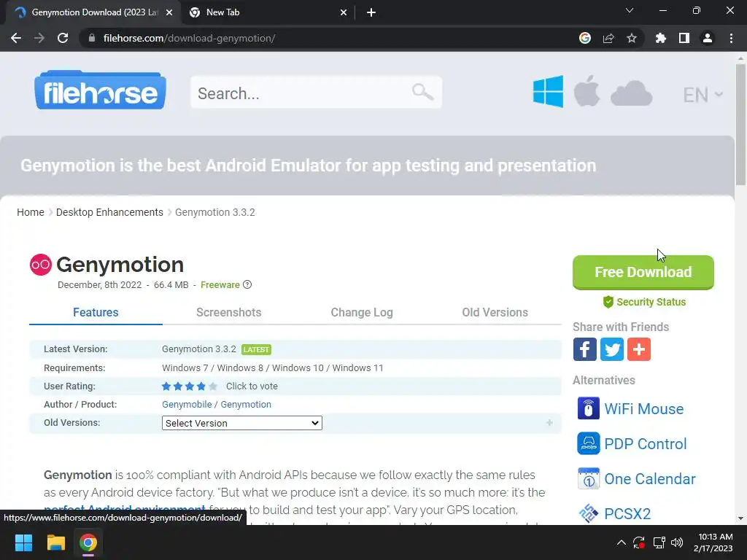Click the Freeware license link
Image resolution: width=747 pixels, height=560 pixels.
(x=220, y=285)
